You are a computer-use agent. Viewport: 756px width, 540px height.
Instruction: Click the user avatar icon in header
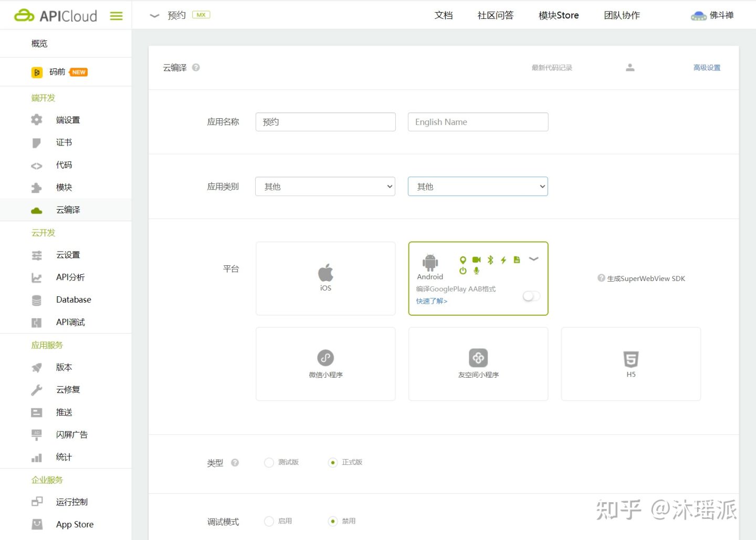coord(698,16)
